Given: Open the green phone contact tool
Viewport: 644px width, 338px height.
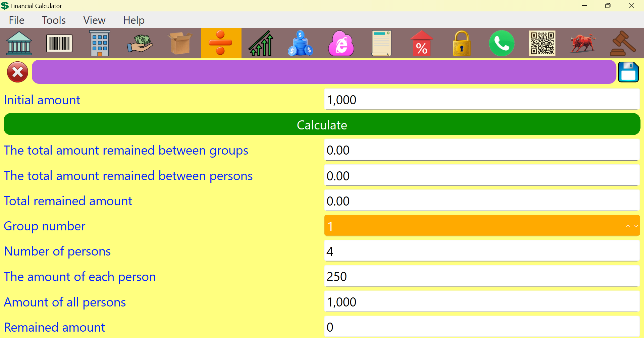Looking at the screenshot, I should [x=502, y=43].
